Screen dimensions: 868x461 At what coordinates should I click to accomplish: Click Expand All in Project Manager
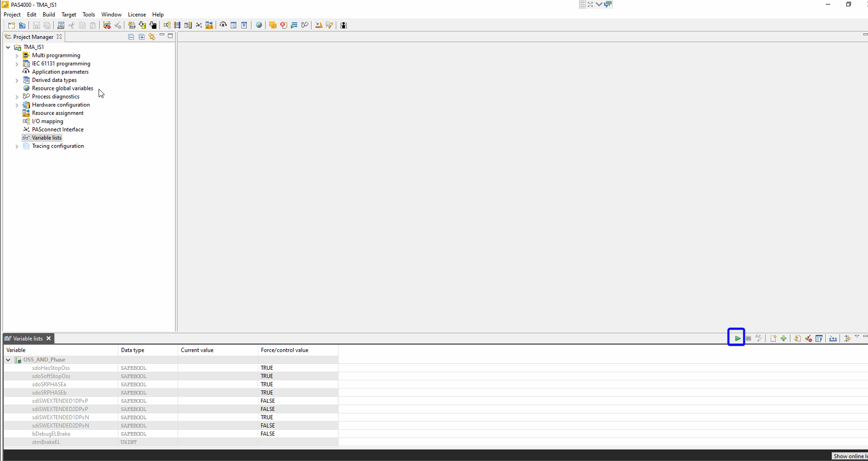coord(142,37)
